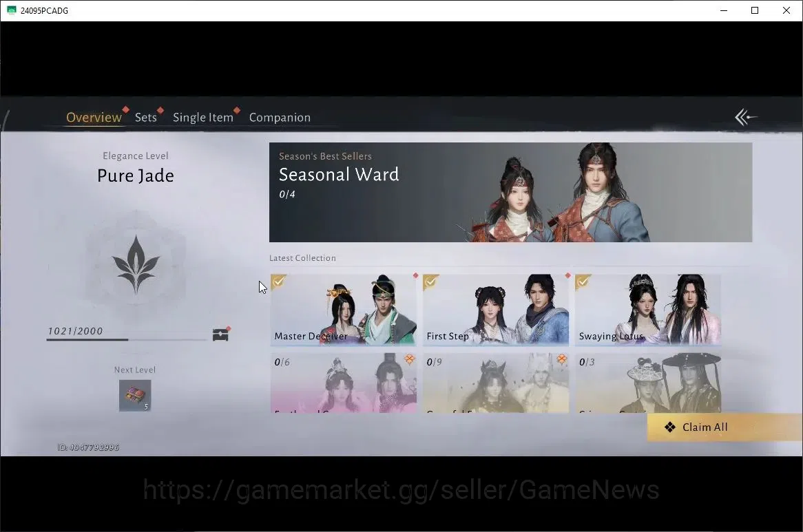Image resolution: width=803 pixels, height=532 pixels.
Task: Click the 0/4 Seasonal Ward count
Action: pos(287,194)
